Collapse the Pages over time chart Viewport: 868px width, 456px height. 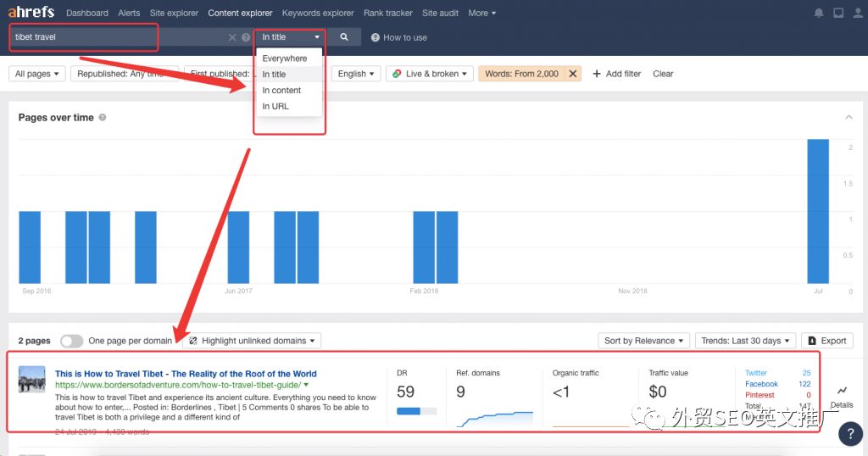pos(848,117)
